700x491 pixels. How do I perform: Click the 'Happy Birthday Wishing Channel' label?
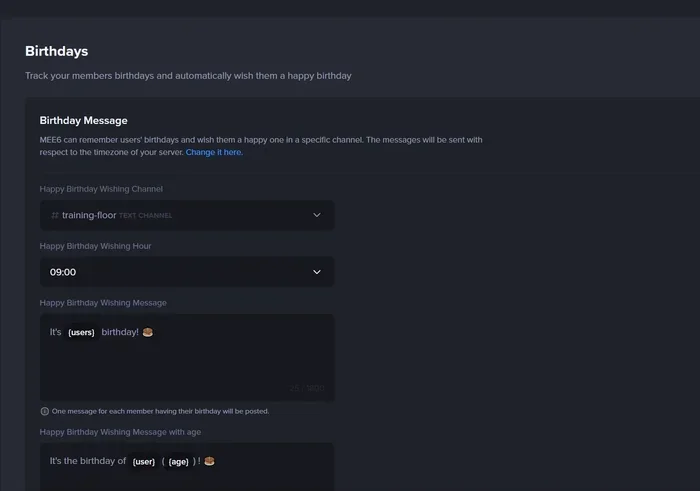click(x=101, y=189)
